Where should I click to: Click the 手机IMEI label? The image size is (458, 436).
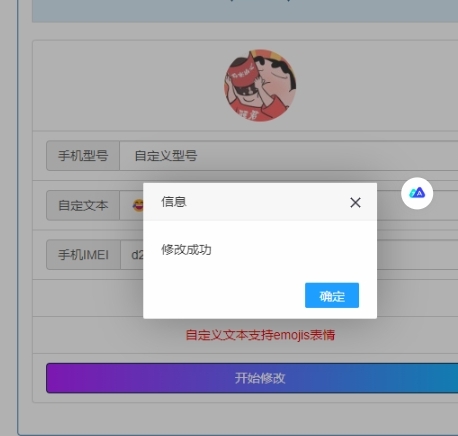pos(83,255)
